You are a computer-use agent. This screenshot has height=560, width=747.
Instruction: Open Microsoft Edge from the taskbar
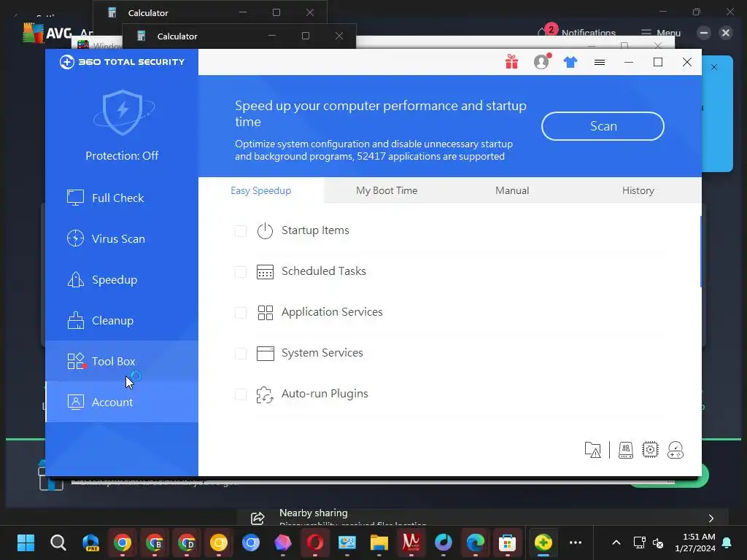476,542
